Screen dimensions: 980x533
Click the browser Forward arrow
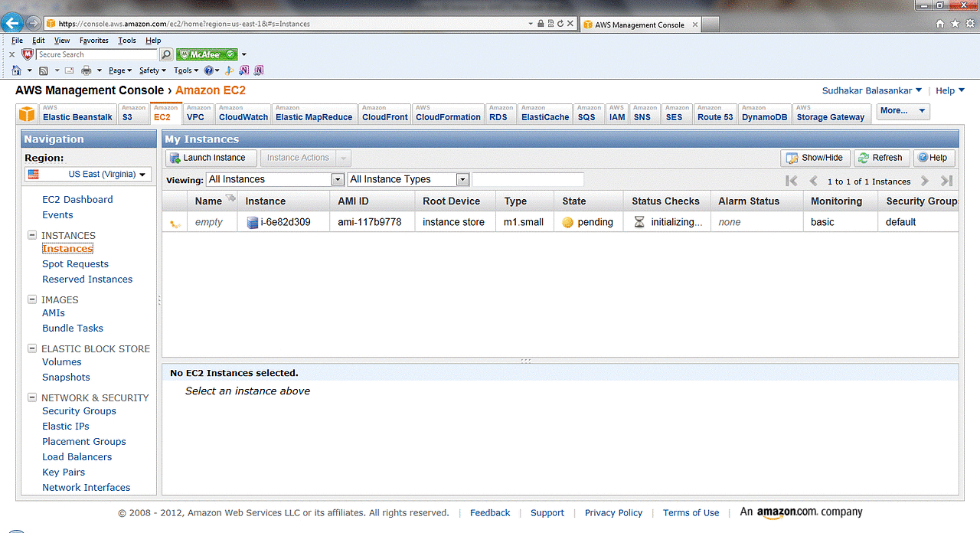32,24
